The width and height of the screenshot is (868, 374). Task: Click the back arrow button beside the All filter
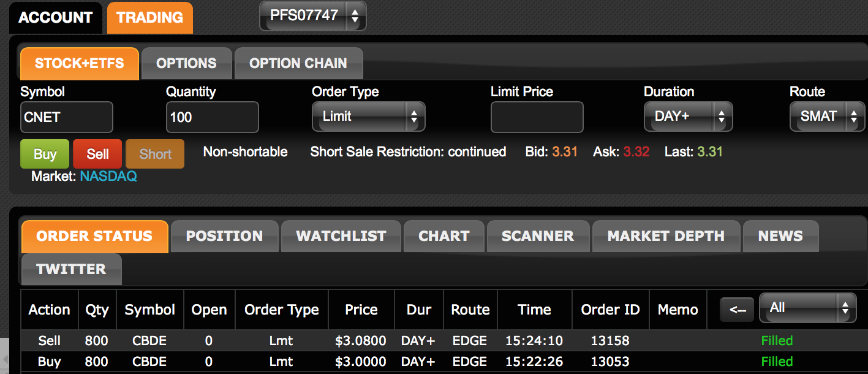pyautogui.click(x=737, y=310)
